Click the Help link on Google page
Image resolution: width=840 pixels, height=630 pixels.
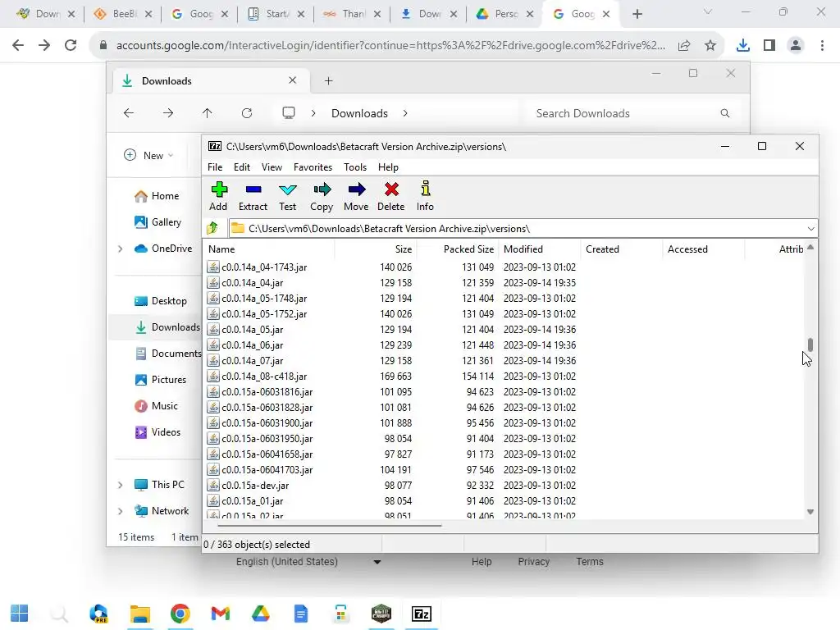pos(482,561)
